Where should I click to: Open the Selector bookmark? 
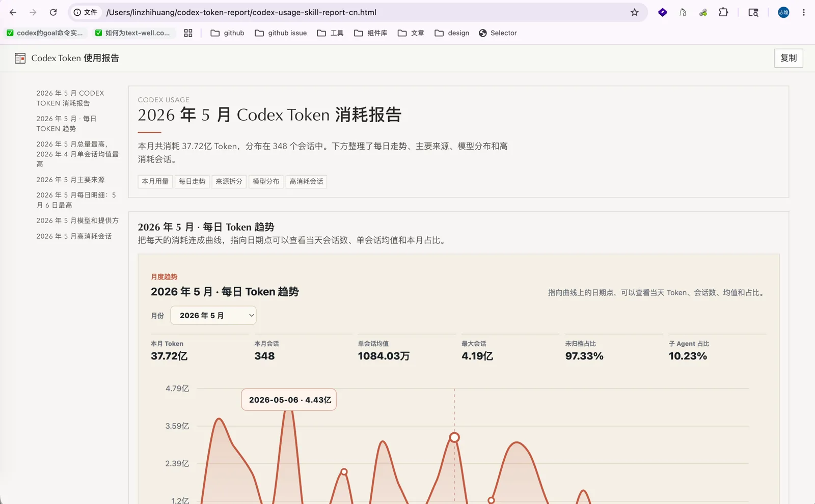[x=498, y=33]
